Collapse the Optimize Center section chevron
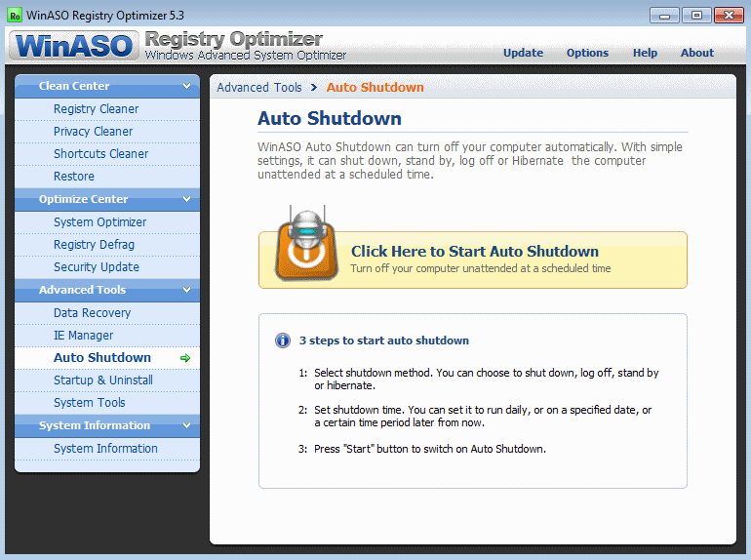751x560 pixels. point(187,199)
